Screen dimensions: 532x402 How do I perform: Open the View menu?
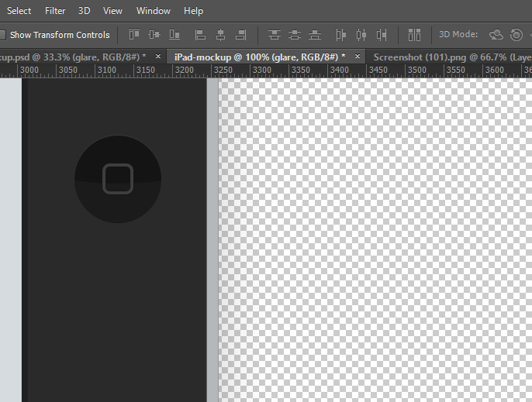pos(113,11)
